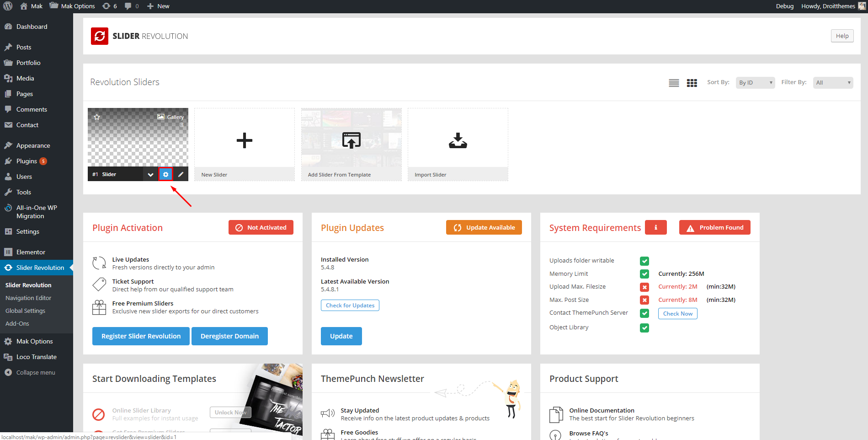Click the Unlock Now button
This screenshot has width=868, height=440.
pos(230,412)
